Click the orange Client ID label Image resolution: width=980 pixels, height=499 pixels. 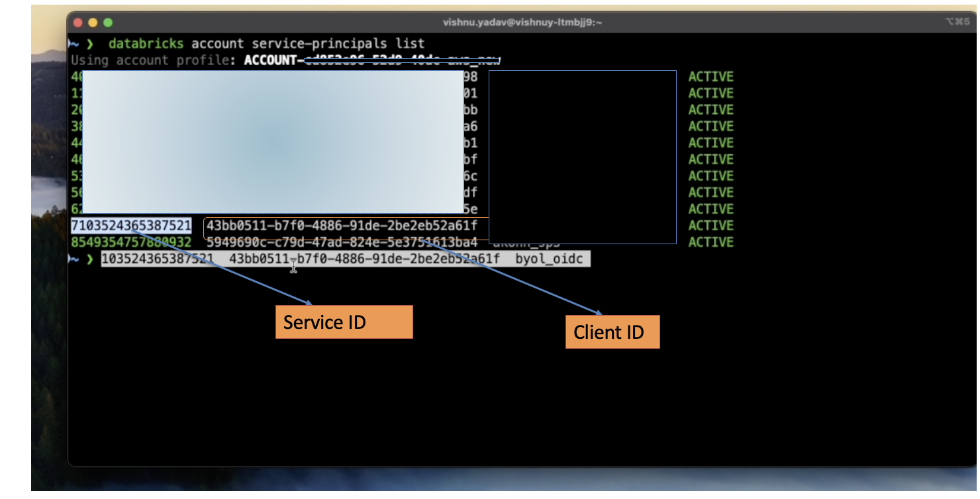[x=612, y=332]
